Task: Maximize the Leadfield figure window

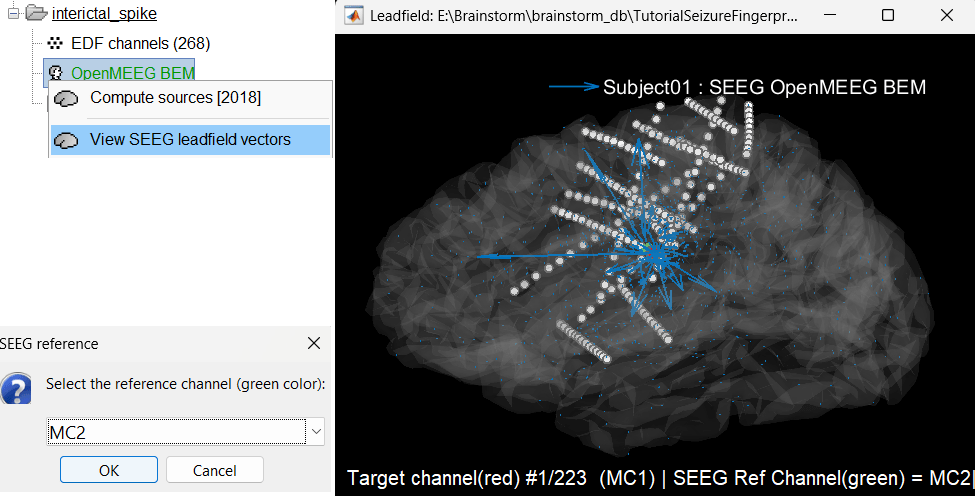Action: (x=889, y=16)
